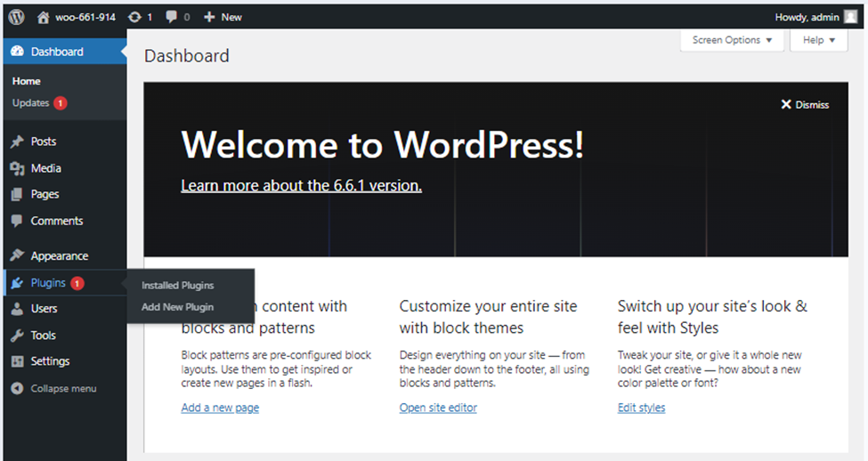Image resolution: width=868 pixels, height=461 pixels.
Task: Collapse the admin sidebar menu
Action: click(53, 389)
